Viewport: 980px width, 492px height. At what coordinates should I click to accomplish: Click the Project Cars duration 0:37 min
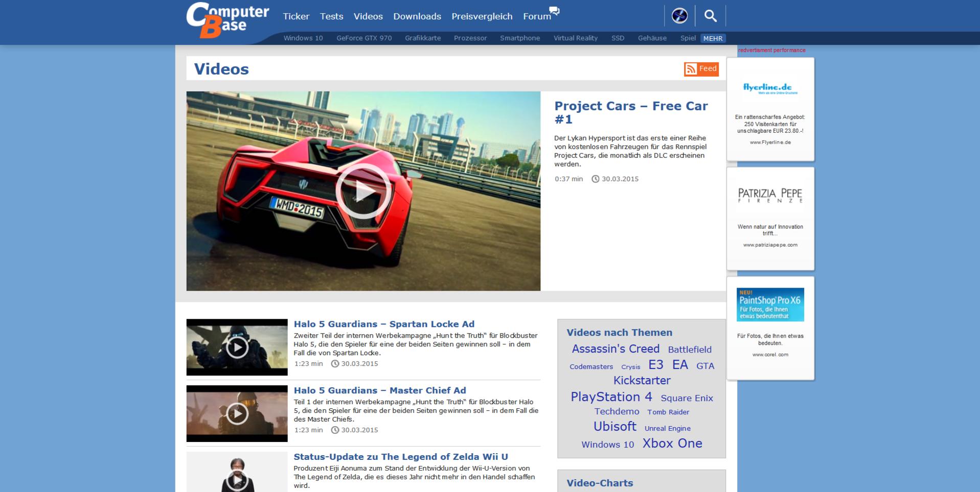pos(568,179)
